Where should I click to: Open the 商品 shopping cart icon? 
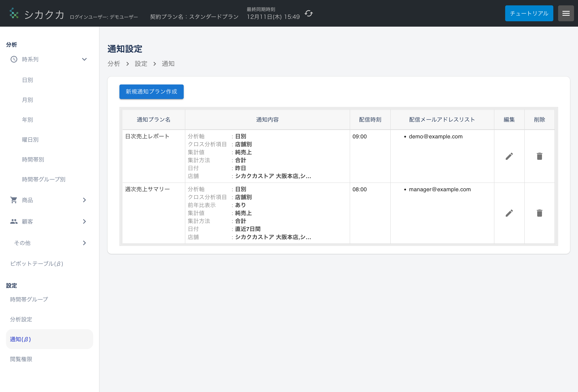(14, 200)
